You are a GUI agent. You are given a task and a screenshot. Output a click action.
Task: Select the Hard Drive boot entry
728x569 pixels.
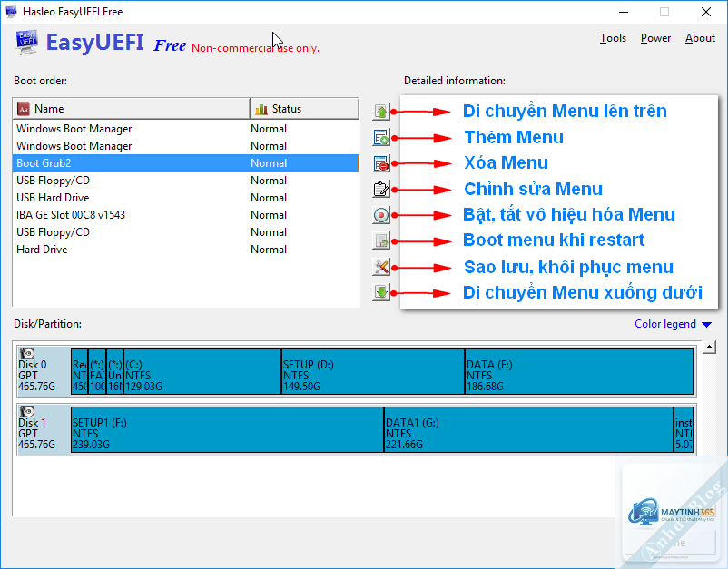(x=186, y=250)
